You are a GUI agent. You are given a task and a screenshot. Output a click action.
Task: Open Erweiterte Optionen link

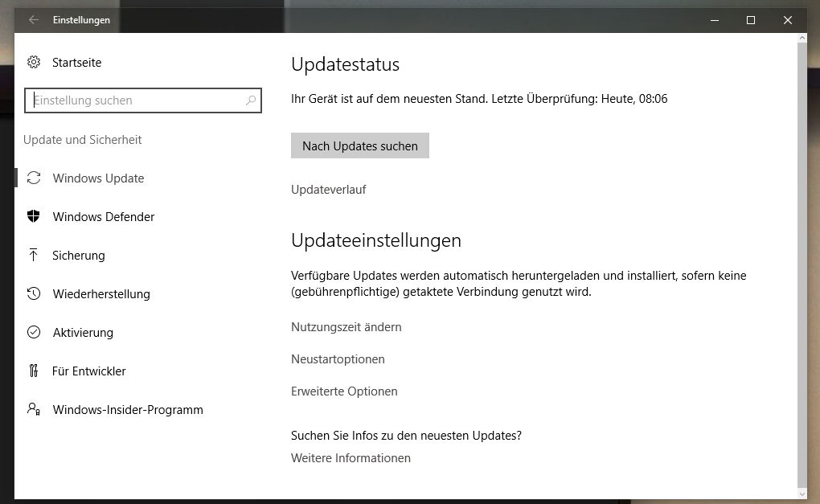344,391
